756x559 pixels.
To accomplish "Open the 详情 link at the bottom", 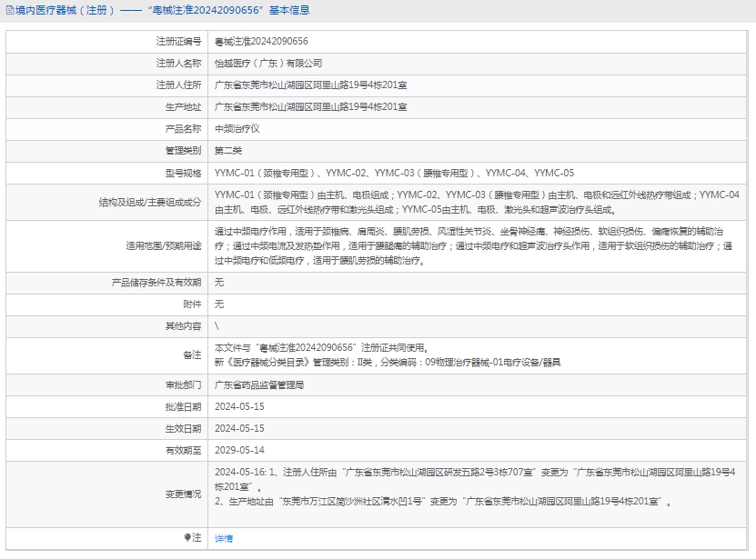I will point(223,539).
